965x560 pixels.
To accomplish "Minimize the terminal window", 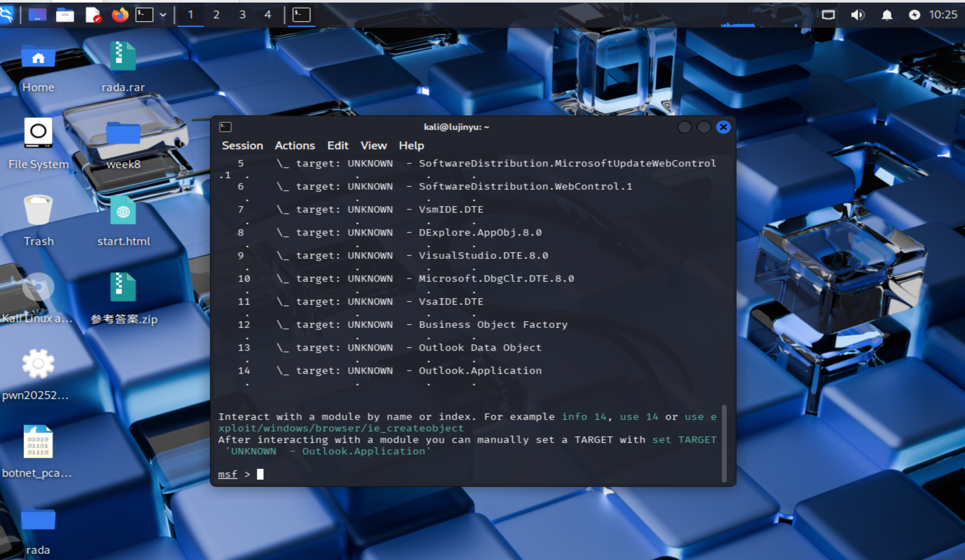I will [x=684, y=127].
